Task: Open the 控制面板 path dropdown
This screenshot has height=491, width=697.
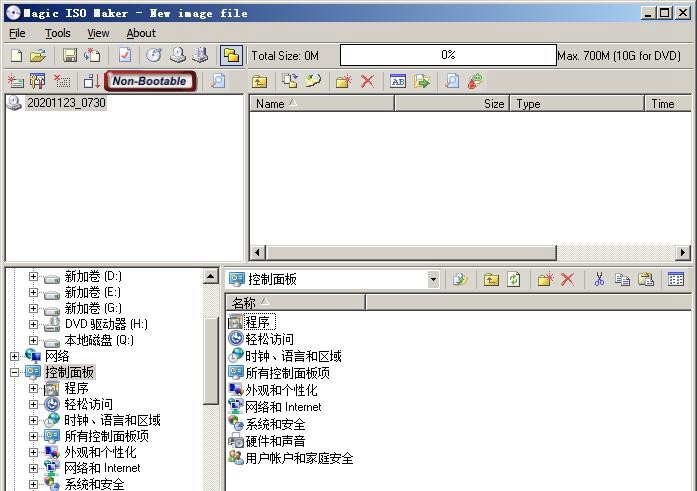Action: coord(433,280)
